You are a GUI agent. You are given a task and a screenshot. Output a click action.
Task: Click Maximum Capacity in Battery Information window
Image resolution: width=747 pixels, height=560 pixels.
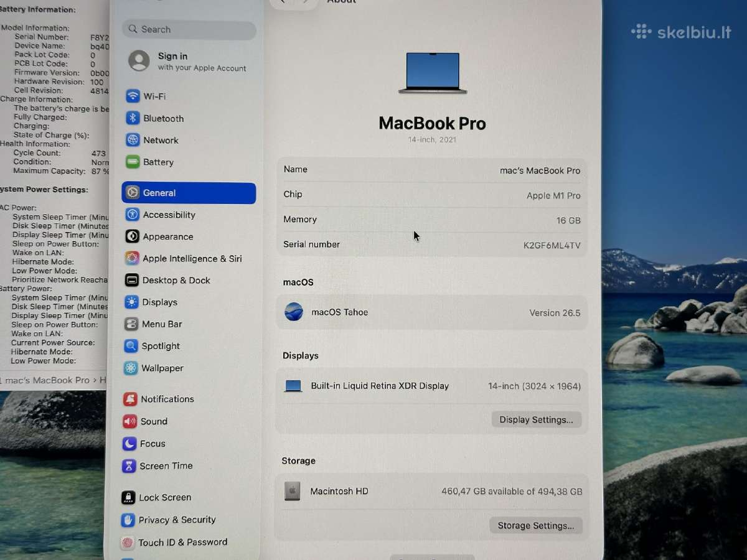point(49,171)
